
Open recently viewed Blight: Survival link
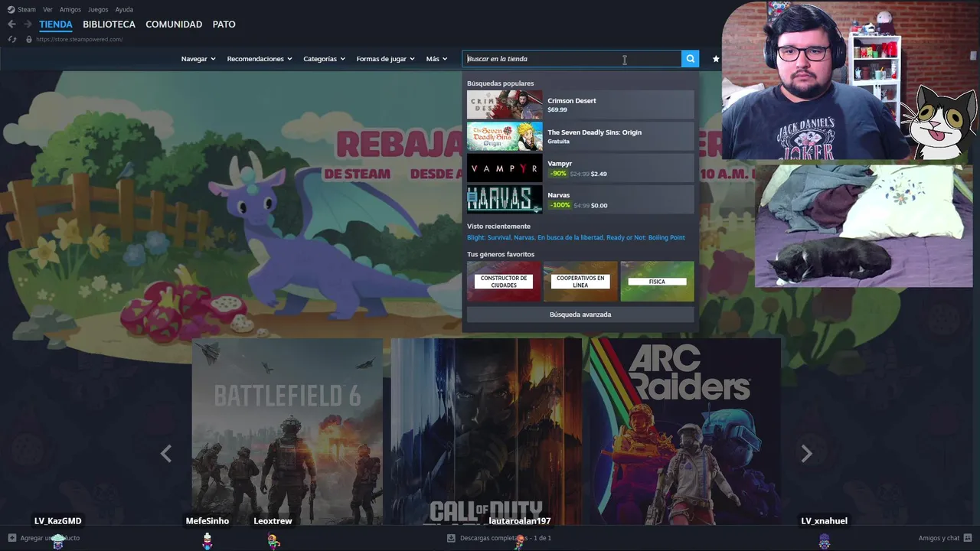pyautogui.click(x=488, y=238)
